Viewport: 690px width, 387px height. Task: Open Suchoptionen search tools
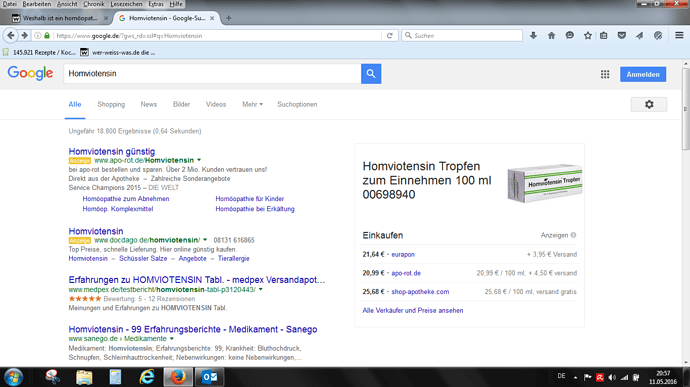pos(297,104)
